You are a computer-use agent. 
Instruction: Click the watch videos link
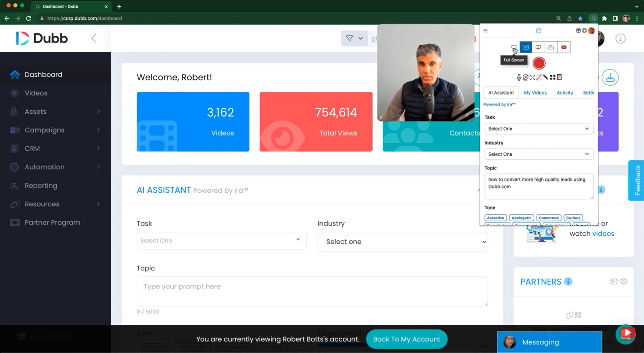pyautogui.click(x=603, y=234)
